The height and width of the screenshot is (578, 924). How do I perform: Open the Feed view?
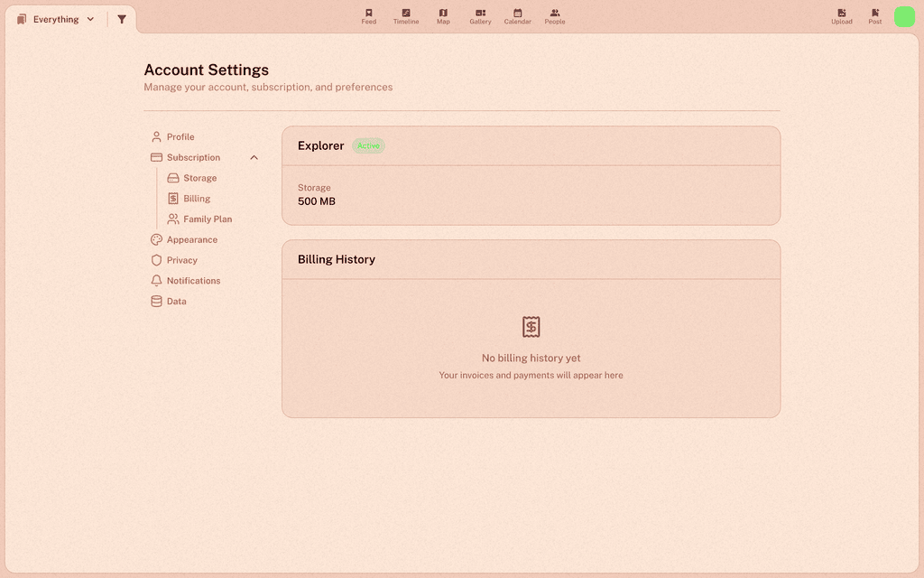[x=369, y=16]
